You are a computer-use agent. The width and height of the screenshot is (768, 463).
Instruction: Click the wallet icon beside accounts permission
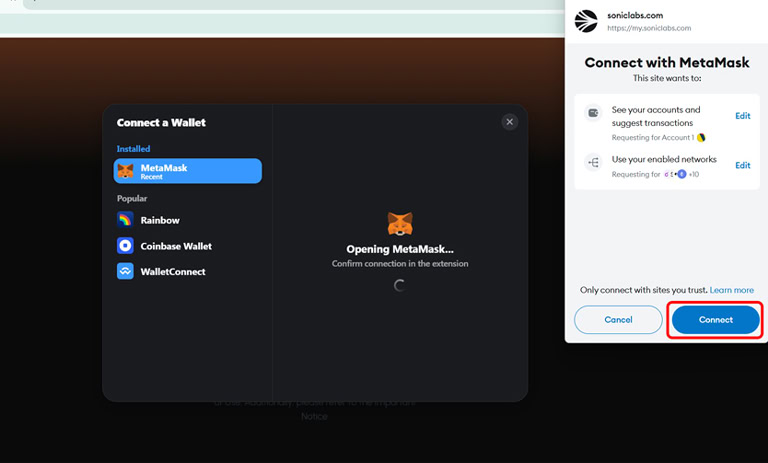coord(592,114)
